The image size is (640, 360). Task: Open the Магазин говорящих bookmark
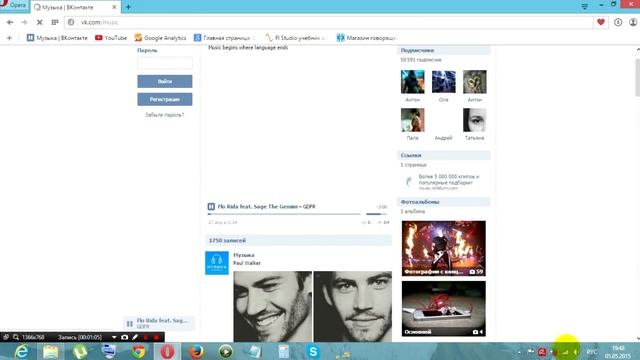coord(366,38)
